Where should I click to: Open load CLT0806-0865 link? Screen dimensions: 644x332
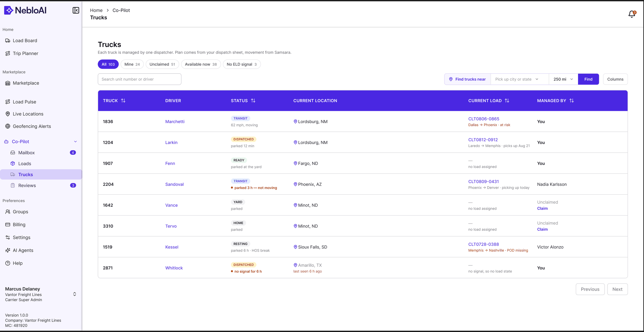click(x=484, y=119)
